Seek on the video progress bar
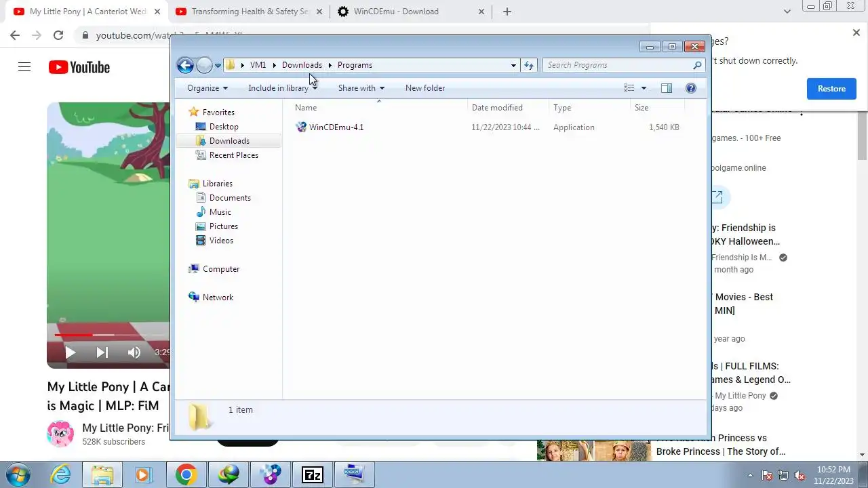Screen dimensions: 868x488 tap(112, 335)
